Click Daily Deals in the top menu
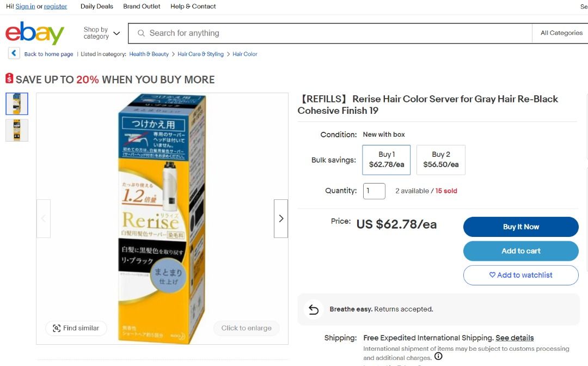 pyautogui.click(x=96, y=7)
